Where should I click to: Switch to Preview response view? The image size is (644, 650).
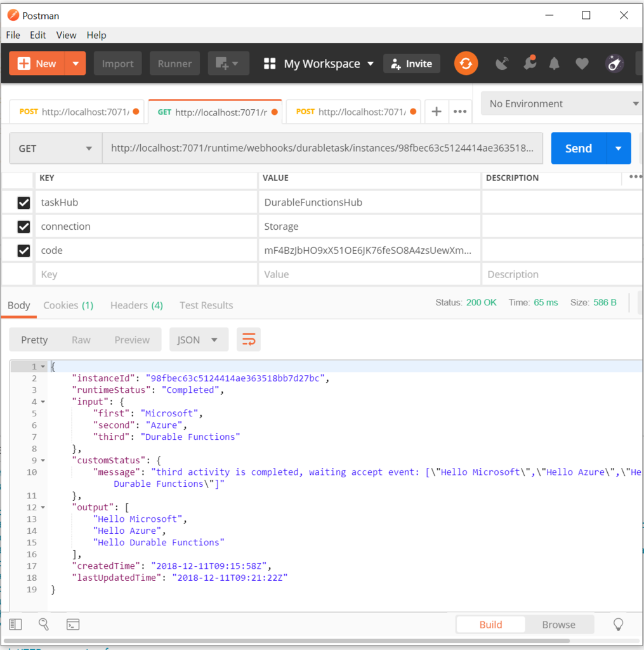[132, 340]
